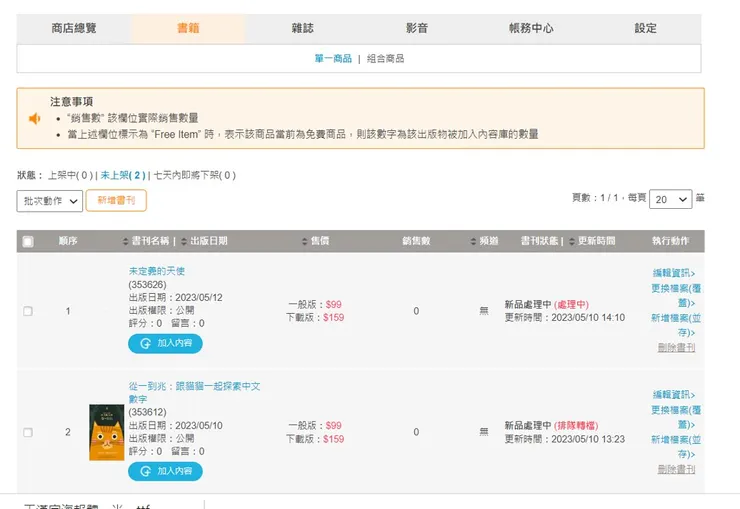Check the row 1 未定義的天使 checkbox

[x=28, y=311]
